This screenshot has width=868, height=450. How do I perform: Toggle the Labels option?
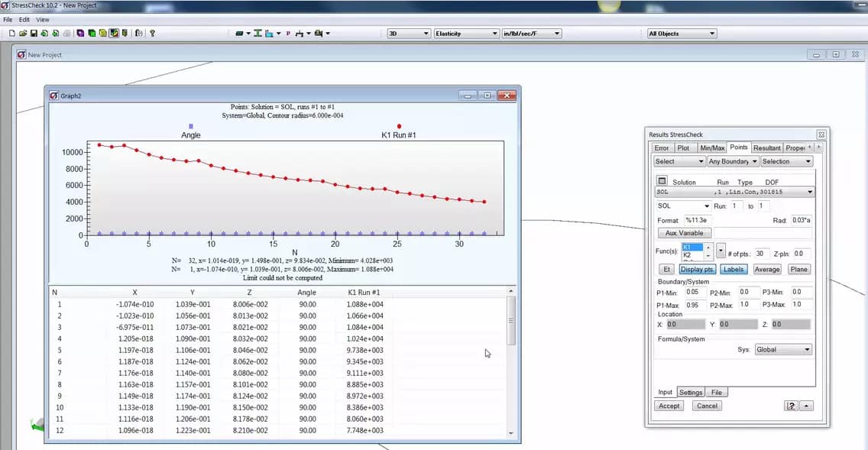[734, 269]
